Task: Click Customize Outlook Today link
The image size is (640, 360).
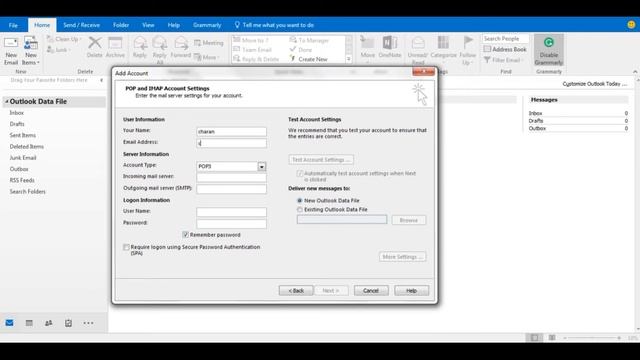Action: (594, 84)
